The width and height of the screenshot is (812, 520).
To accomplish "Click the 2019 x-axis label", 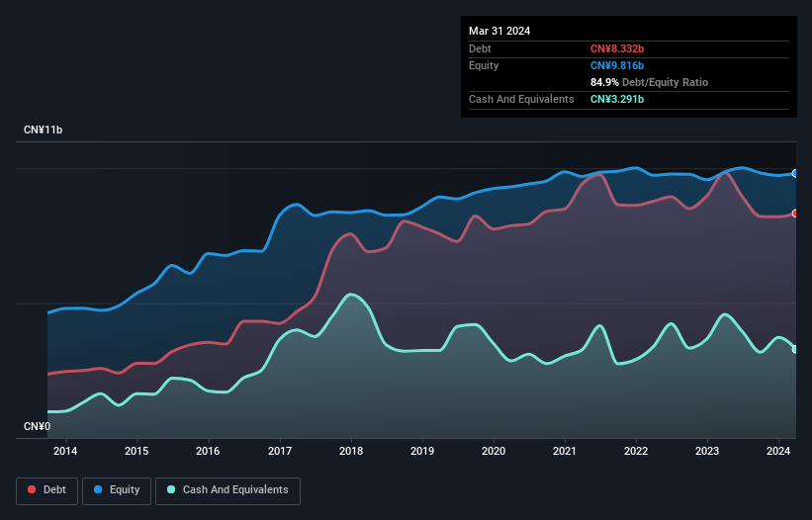I will point(422,451).
